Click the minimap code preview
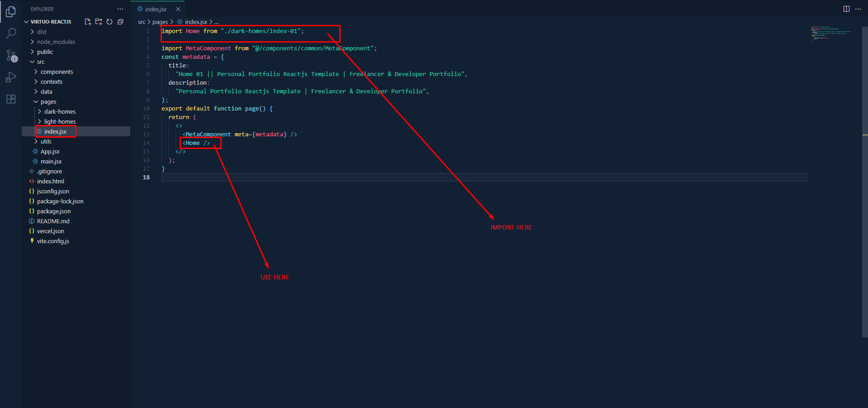Image resolution: width=868 pixels, height=408 pixels. pyautogui.click(x=831, y=33)
